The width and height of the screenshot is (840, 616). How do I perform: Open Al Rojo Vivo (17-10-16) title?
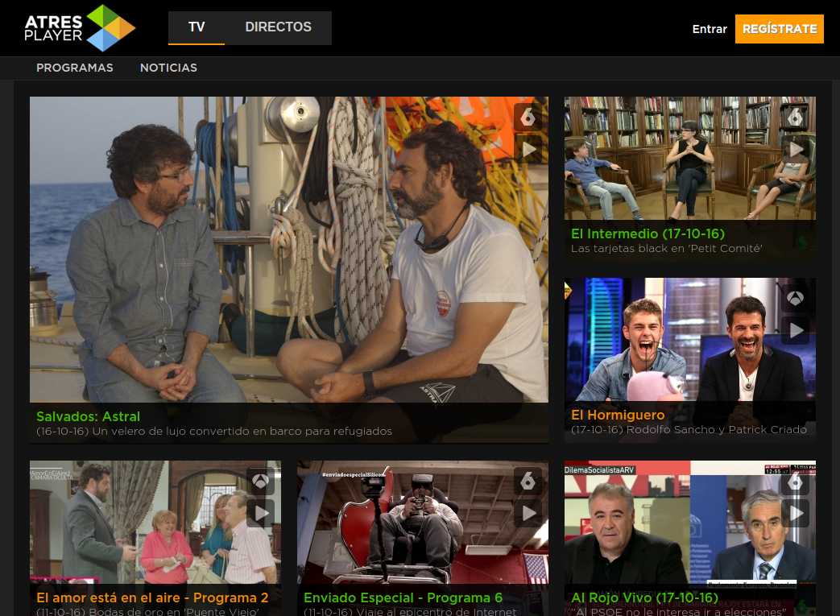(x=644, y=597)
